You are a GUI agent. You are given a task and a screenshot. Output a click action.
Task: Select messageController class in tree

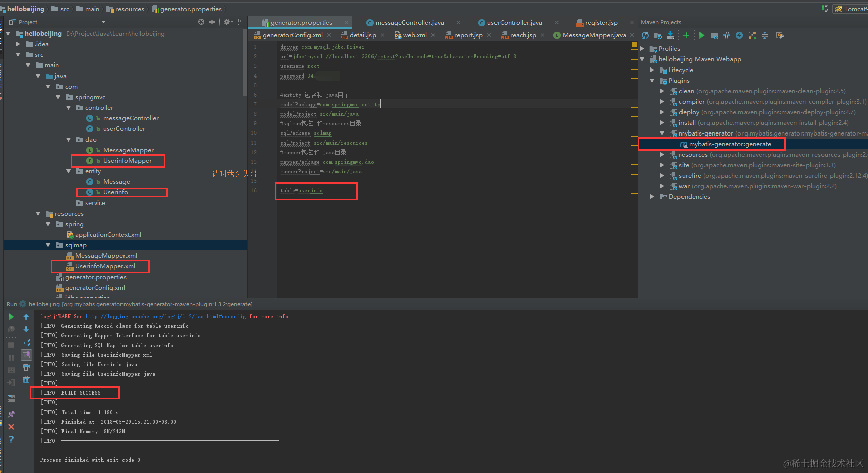[x=131, y=118]
